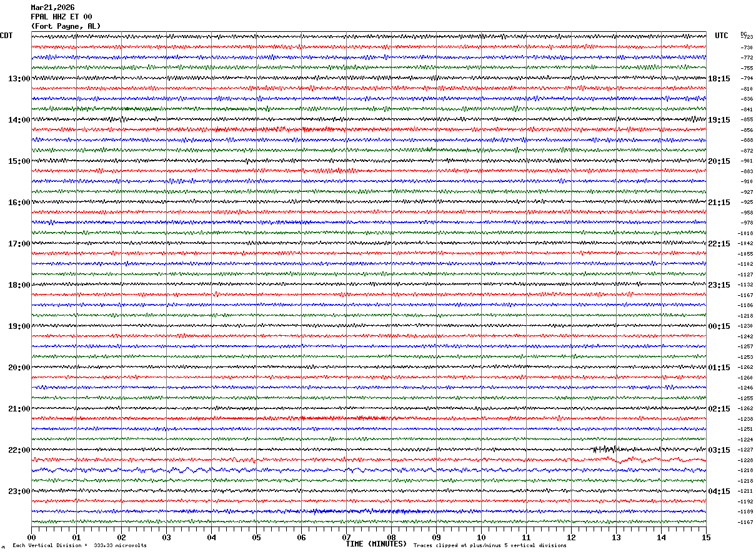
Task: Click the 18:15 UTC time label
Action: [719, 79]
